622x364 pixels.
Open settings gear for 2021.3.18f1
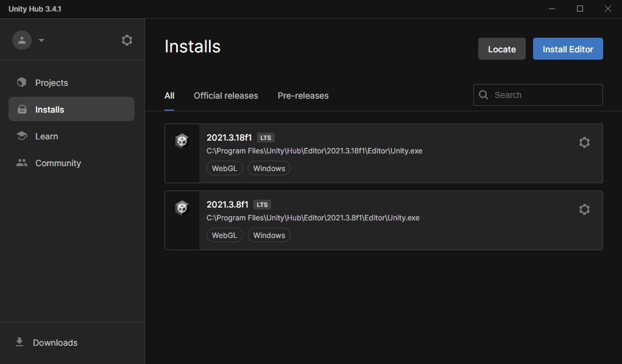[x=584, y=142]
